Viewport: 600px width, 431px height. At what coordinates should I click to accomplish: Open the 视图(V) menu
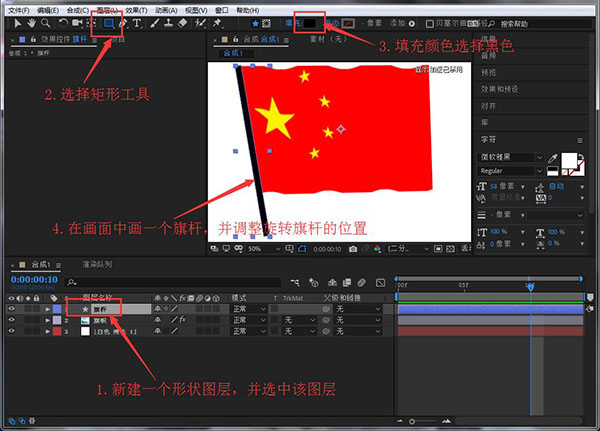[196, 10]
